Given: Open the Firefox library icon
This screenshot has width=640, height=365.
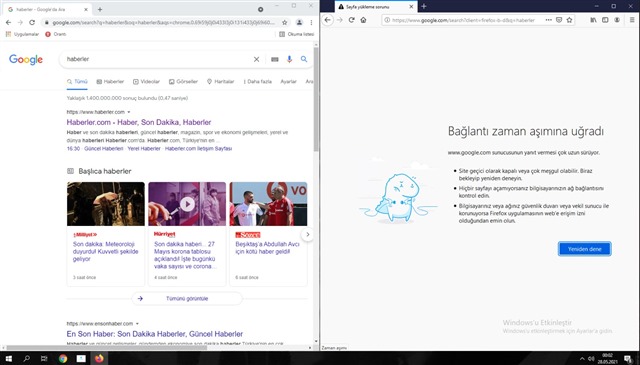Looking at the screenshot, I should pos(593,20).
